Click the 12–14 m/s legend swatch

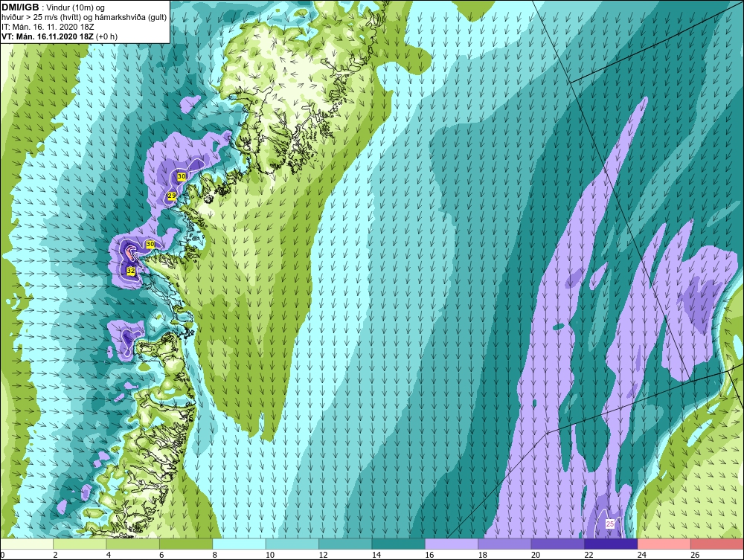coord(345,544)
